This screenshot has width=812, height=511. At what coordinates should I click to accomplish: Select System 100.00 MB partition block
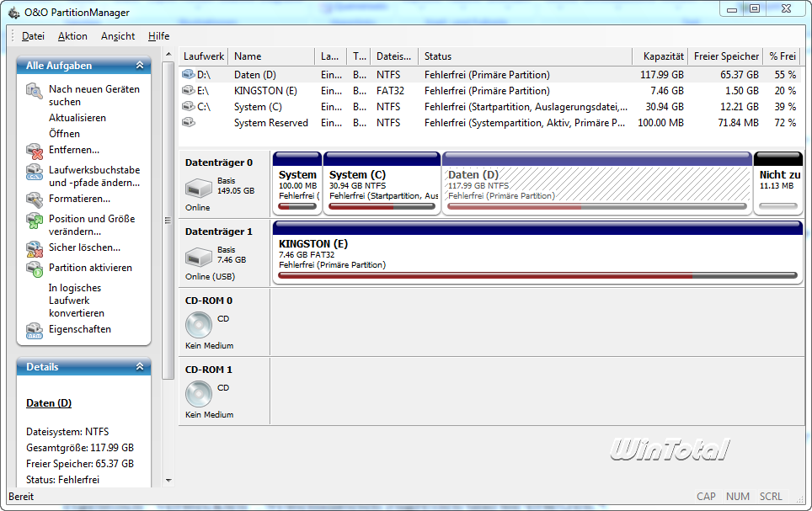click(297, 184)
